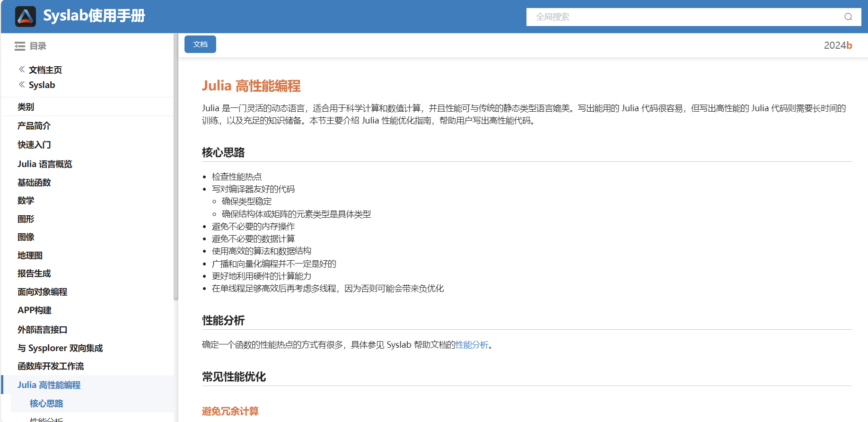
Task: Go back to the Syslab section
Action: (x=42, y=85)
